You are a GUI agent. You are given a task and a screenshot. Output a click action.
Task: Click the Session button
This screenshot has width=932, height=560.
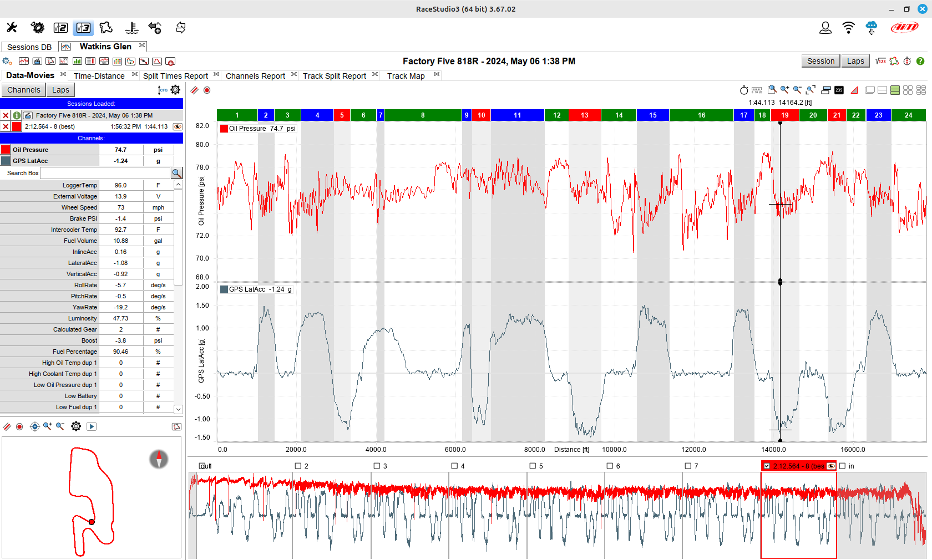pyautogui.click(x=820, y=61)
